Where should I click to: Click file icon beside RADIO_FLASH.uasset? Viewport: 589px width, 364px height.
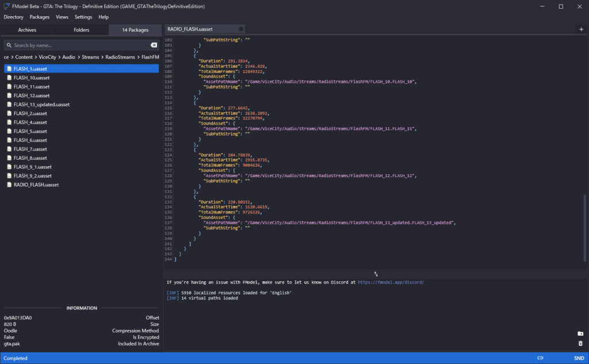(x=9, y=185)
